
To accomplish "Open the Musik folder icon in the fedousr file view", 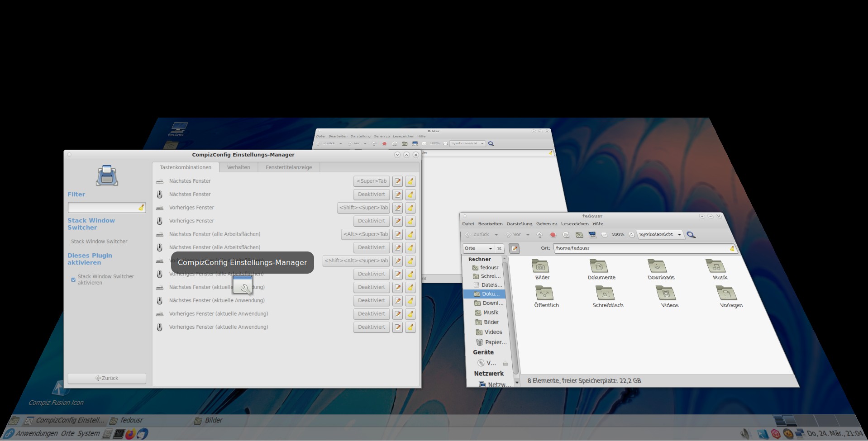I will pyautogui.click(x=715, y=266).
